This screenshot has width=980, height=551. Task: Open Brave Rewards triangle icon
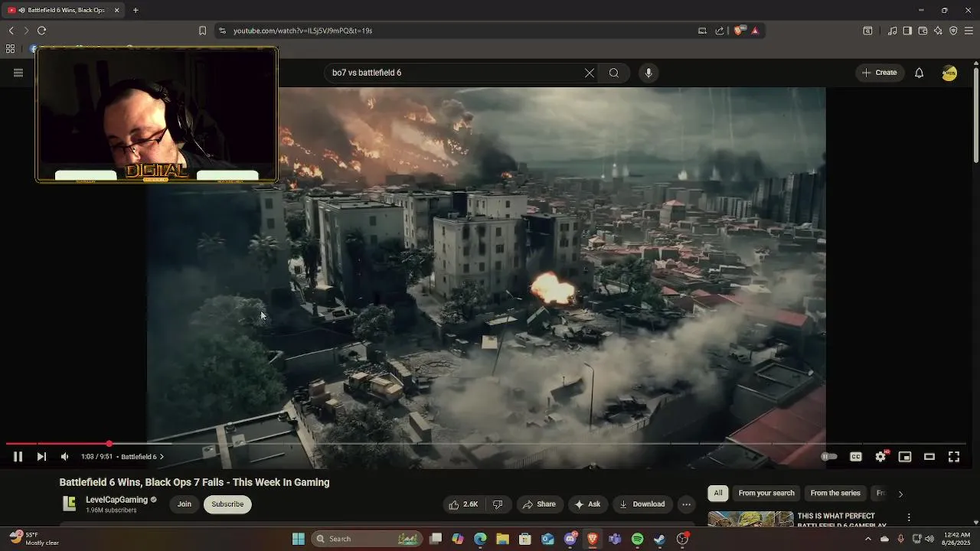[755, 31]
